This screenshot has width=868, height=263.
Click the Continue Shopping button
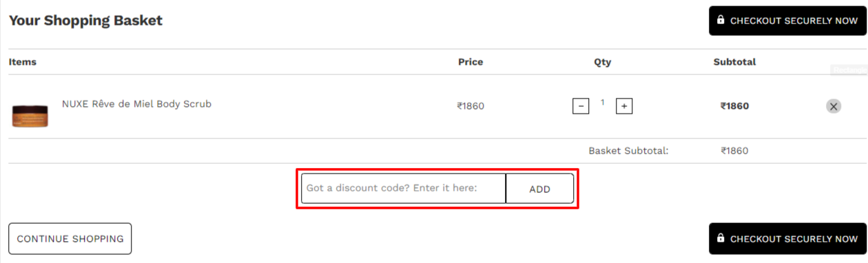70,239
